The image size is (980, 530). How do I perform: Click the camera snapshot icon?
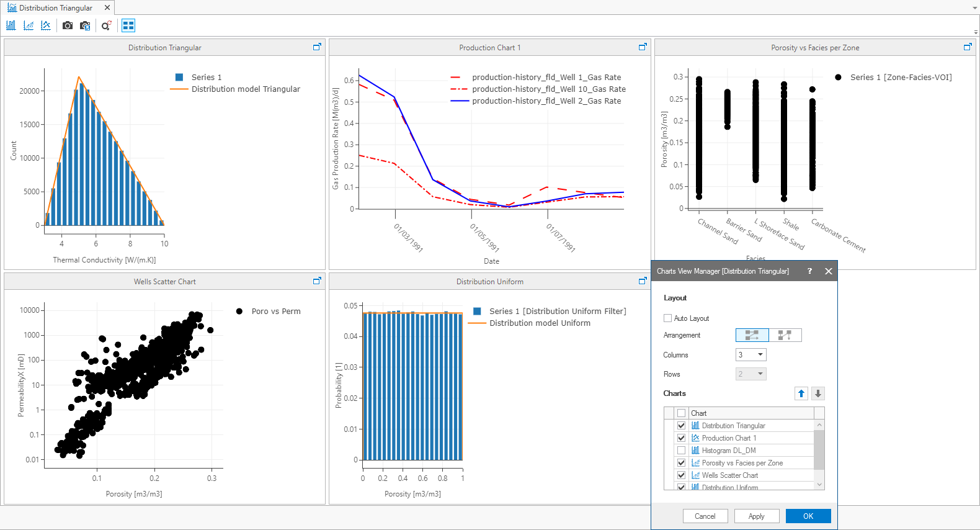[68, 25]
